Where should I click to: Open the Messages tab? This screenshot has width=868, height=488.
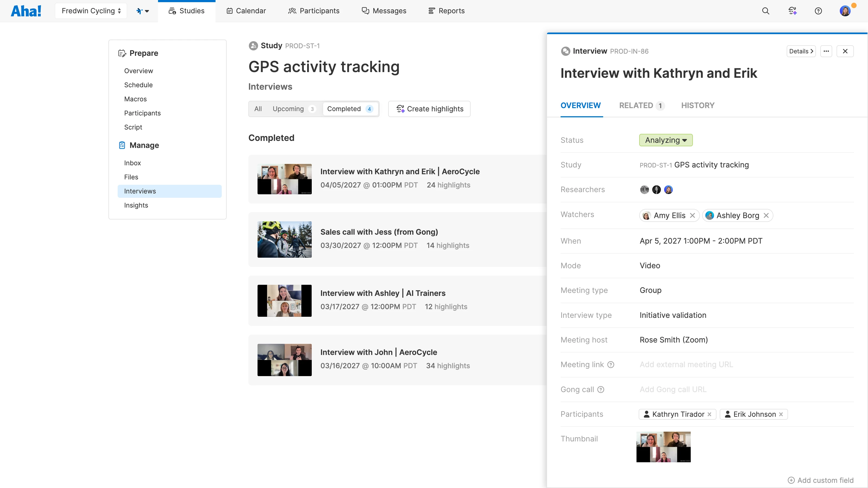(384, 11)
